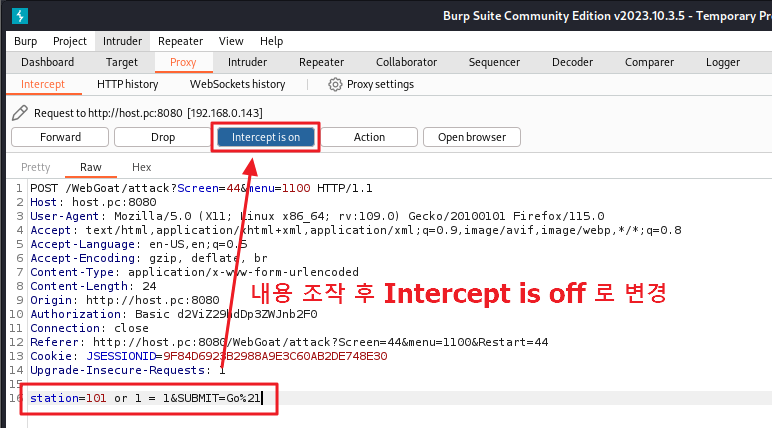The image size is (772, 428).
Task: Click the Accept: text/html header line
Action: [355, 230]
